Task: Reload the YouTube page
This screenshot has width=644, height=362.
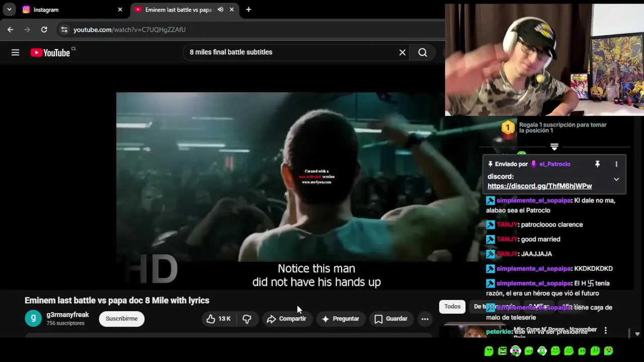Action: pyautogui.click(x=44, y=30)
